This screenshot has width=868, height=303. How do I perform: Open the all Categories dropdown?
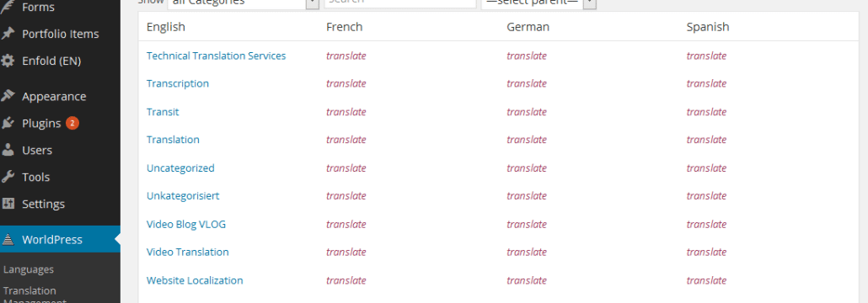point(243,3)
